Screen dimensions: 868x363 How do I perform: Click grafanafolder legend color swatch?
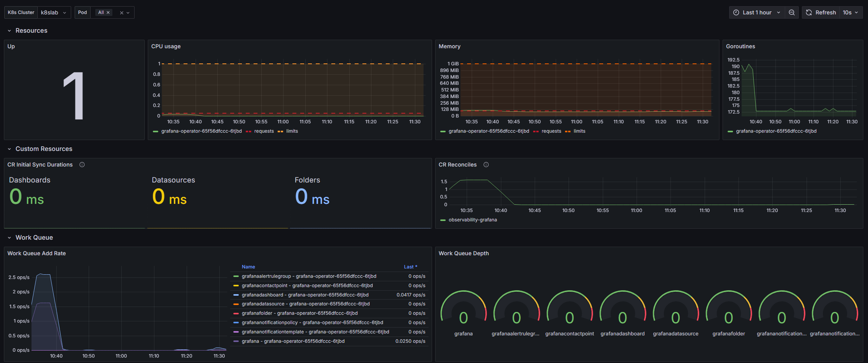pyautogui.click(x=236, y=313)
